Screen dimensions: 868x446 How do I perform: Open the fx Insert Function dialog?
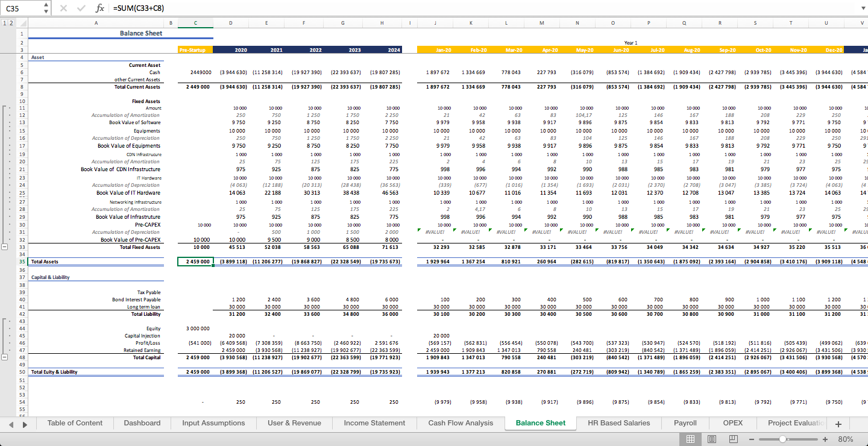[x=100, y=8]
